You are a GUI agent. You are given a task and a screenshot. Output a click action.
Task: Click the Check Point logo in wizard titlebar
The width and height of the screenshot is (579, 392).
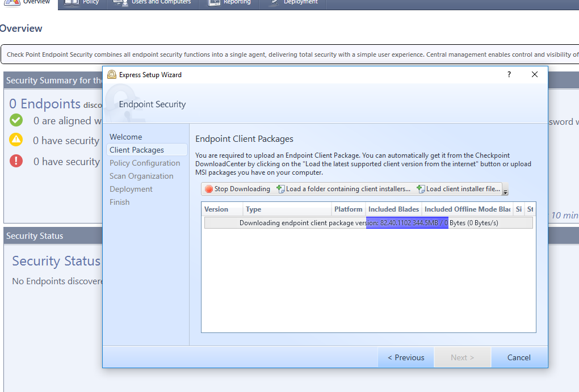tap(112, 74)
